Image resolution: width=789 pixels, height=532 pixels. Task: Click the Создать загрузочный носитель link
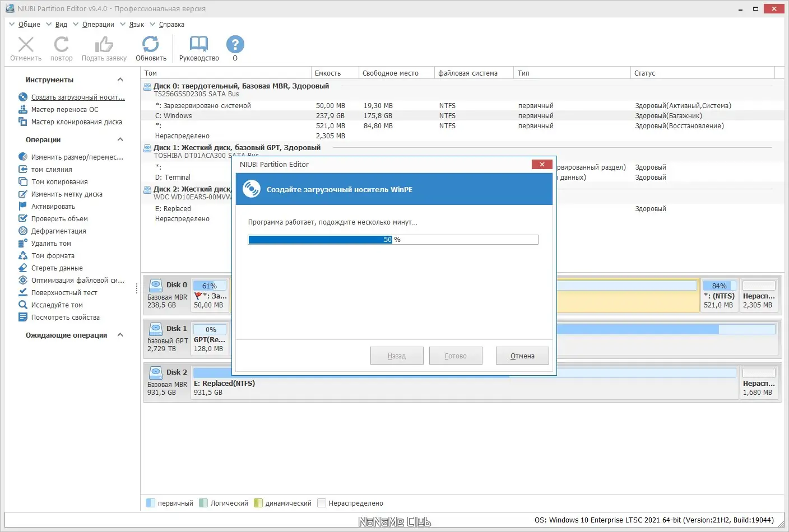pyautogui.click(x=78, y=97)
